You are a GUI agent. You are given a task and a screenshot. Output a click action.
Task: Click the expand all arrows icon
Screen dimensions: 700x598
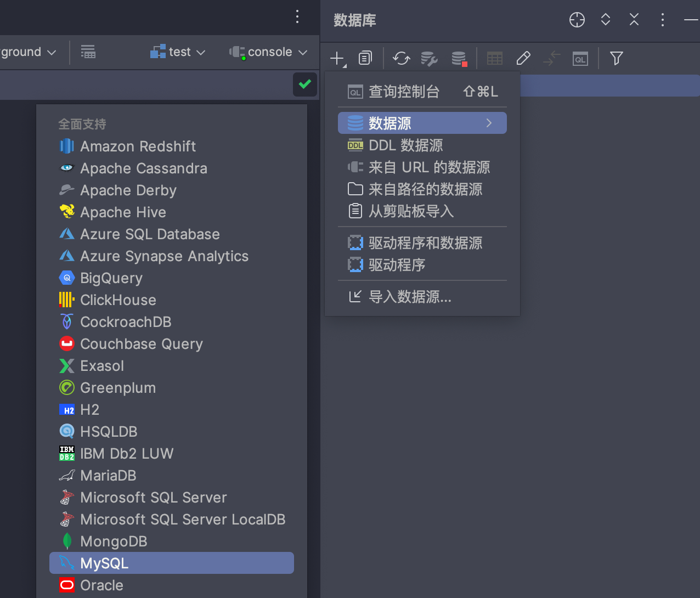[x=606, y=20]
